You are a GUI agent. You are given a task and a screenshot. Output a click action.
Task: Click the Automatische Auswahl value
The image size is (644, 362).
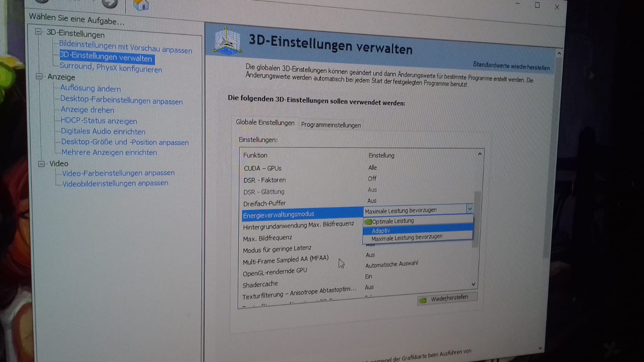pyautogui.click(x=392, y=264)
